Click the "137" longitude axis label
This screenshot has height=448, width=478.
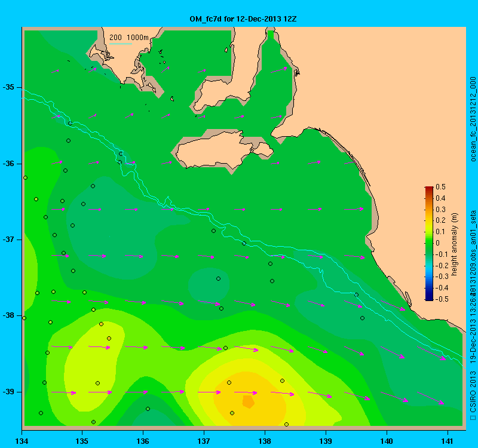tap(204, 441)
